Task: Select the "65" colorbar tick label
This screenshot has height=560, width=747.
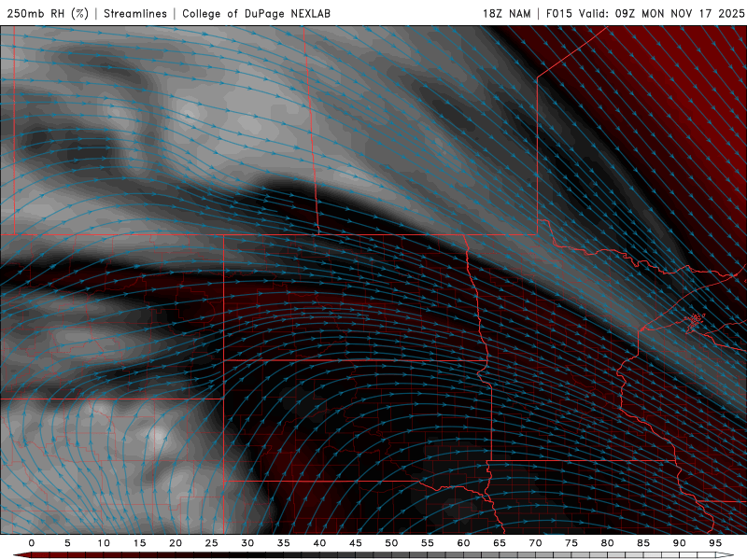Action: (500, 543)
